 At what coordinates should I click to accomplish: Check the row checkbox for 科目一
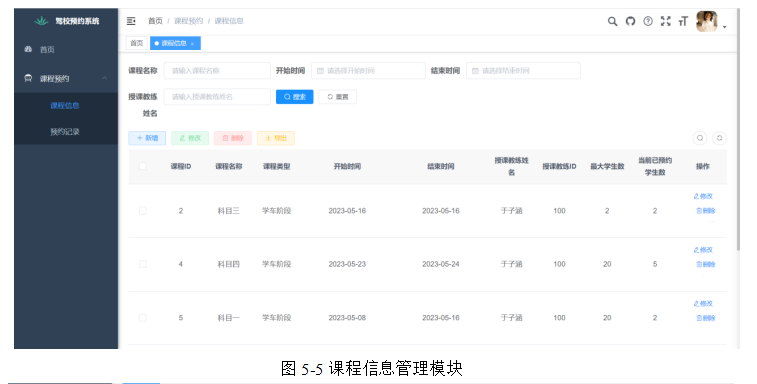142,318
